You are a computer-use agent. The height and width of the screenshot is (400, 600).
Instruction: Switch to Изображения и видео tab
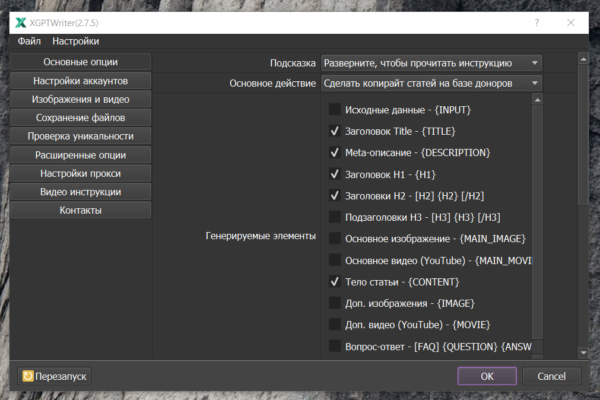[x=80, y=99]
